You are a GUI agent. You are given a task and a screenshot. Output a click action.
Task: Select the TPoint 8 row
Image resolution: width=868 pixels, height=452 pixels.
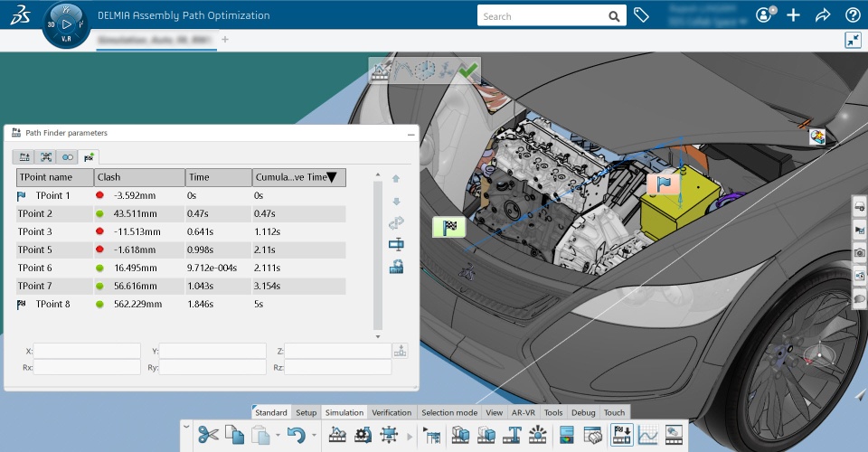pos(181,304)
